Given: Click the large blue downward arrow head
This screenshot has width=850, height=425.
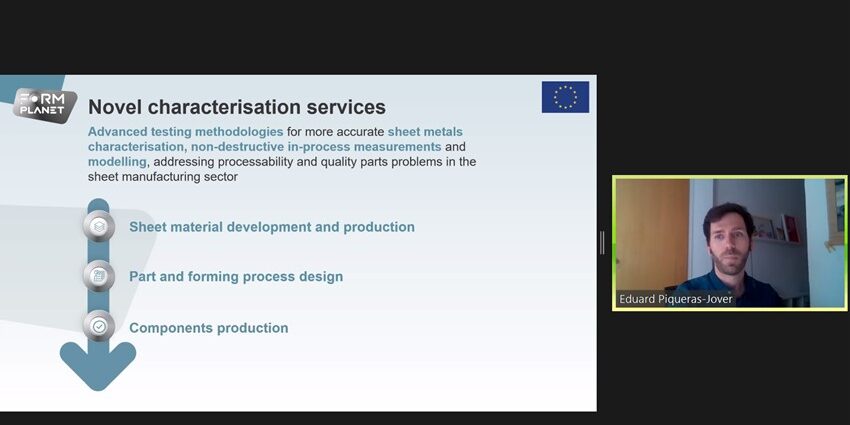Looking at the screenshot, I should point(98,366).
